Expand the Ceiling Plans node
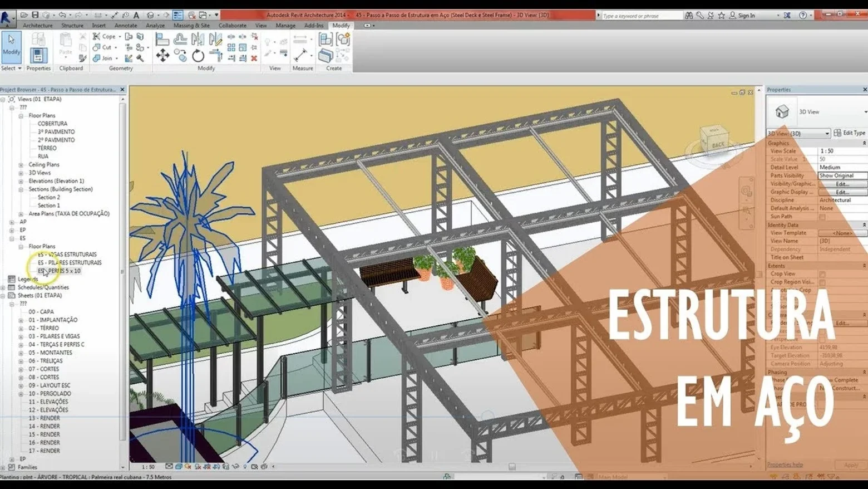 click(x=21, y=165)
